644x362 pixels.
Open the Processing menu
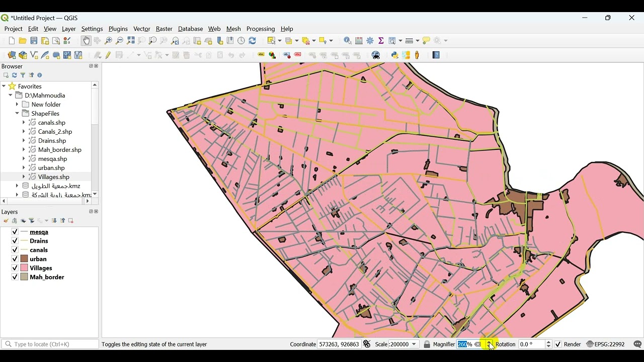[x=261, y=29]
